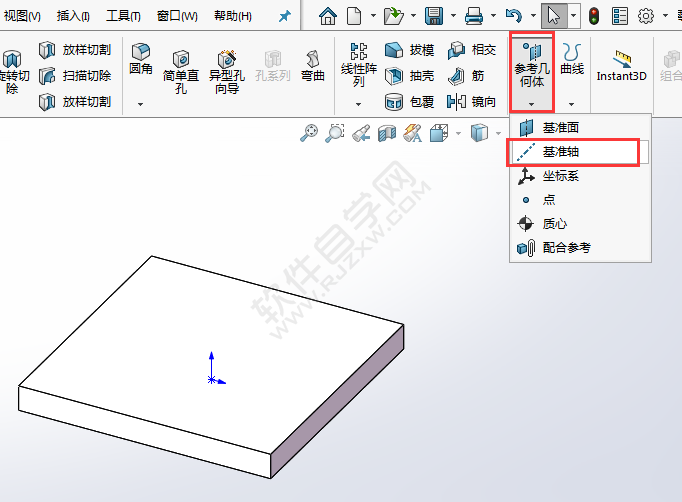Open File Properties list icon
This screenshot has width=682, height=502.
pyautogui.click(x=619, y=16)
